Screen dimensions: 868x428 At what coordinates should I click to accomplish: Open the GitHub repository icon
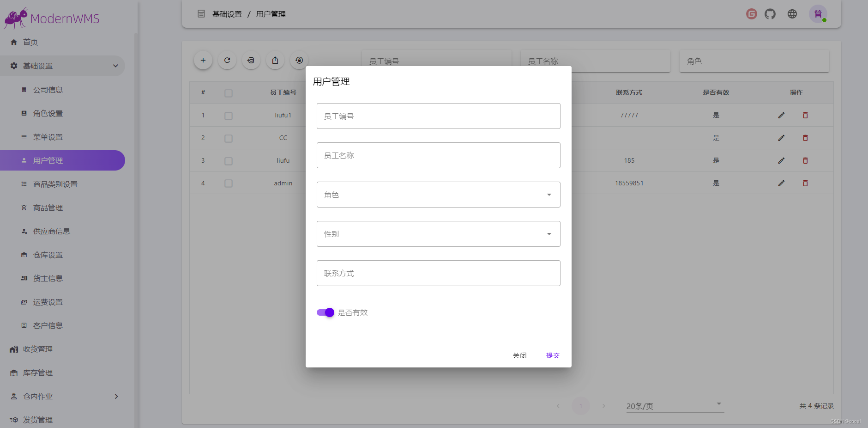770,14
